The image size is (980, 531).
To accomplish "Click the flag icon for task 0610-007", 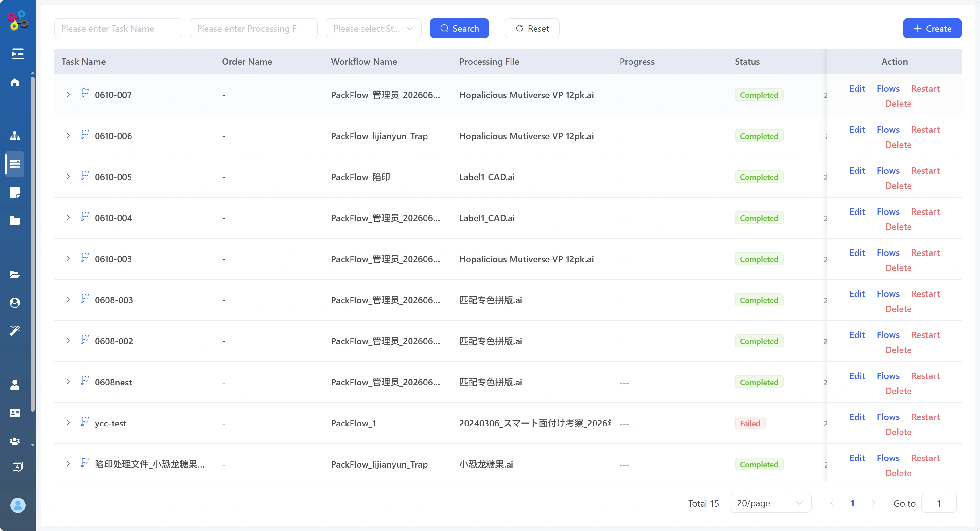I will (x=84, y=93).
